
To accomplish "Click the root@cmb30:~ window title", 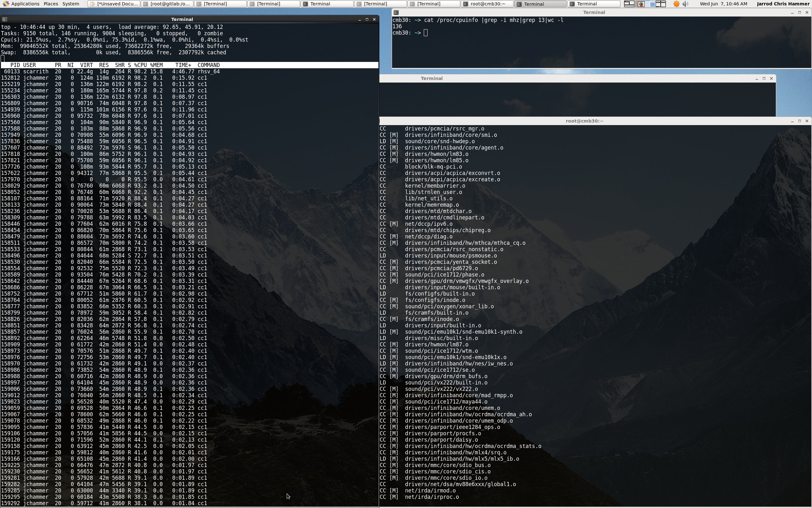I will (584, 121).
